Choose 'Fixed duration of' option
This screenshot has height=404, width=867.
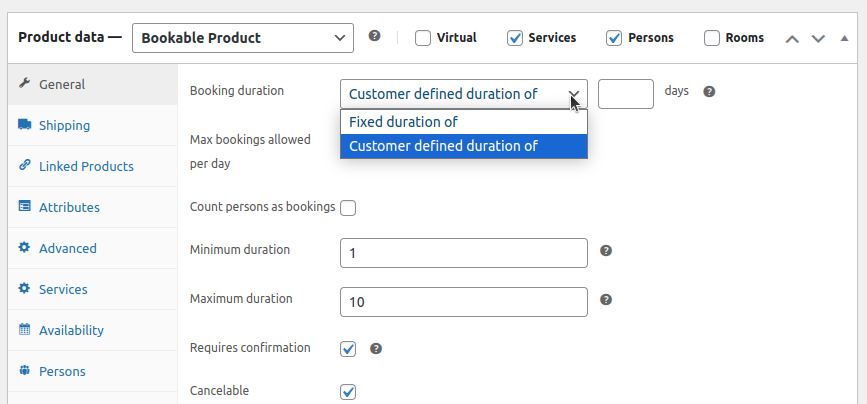[x=463, y=122]
